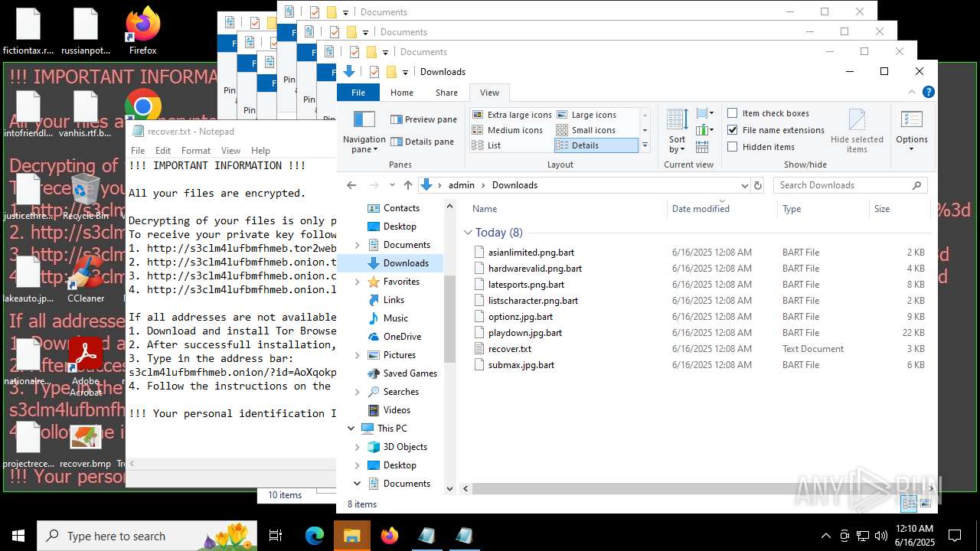This screenshot has width=980, height=551.
Task: Switch to the Share ribbon tab
Action: (x=446, y=93)
